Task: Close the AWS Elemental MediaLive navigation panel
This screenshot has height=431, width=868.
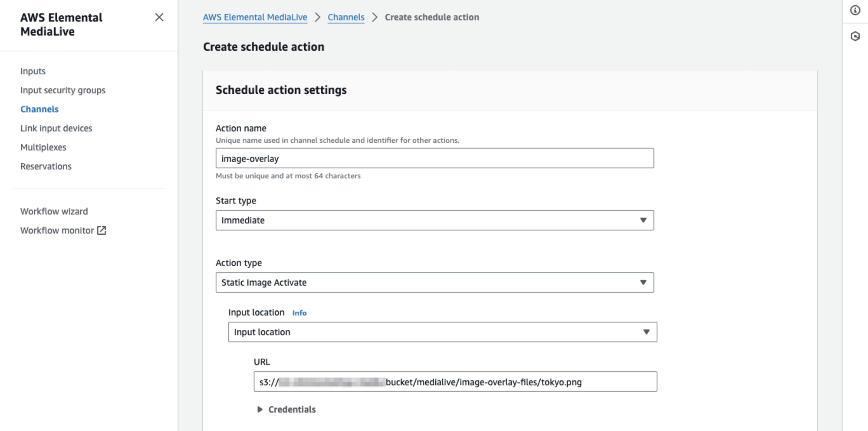Action: point(159,17)
